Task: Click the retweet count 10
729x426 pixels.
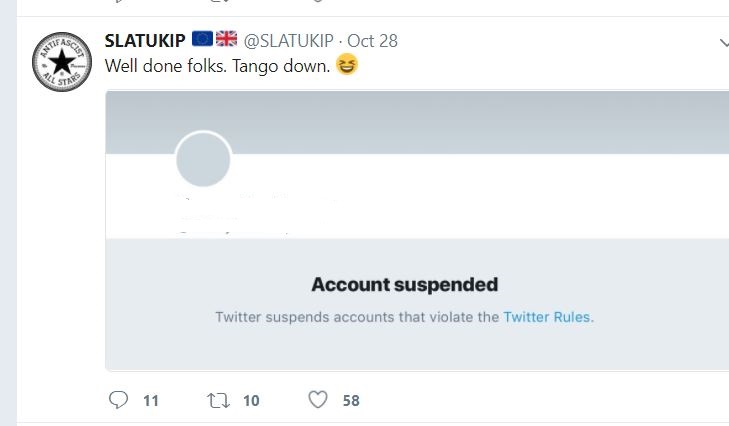Action: [x=250, y=401]
